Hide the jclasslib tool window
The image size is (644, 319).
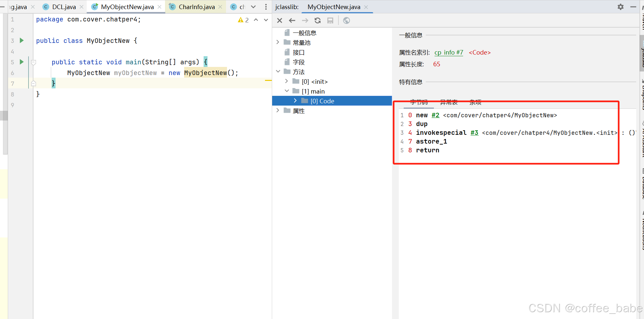click(x=633, y=7)
